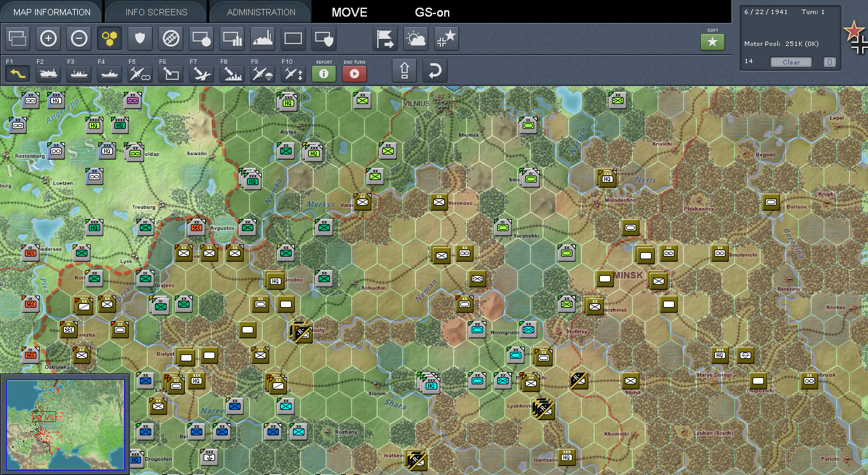
Task: Select F3 naval transport mode
Action: [79, 73]
